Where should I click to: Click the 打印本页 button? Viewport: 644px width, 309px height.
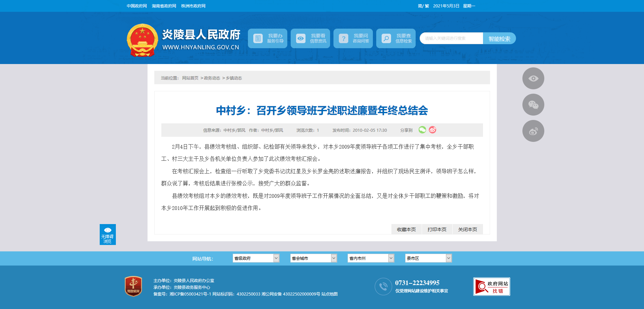[437, 229]
